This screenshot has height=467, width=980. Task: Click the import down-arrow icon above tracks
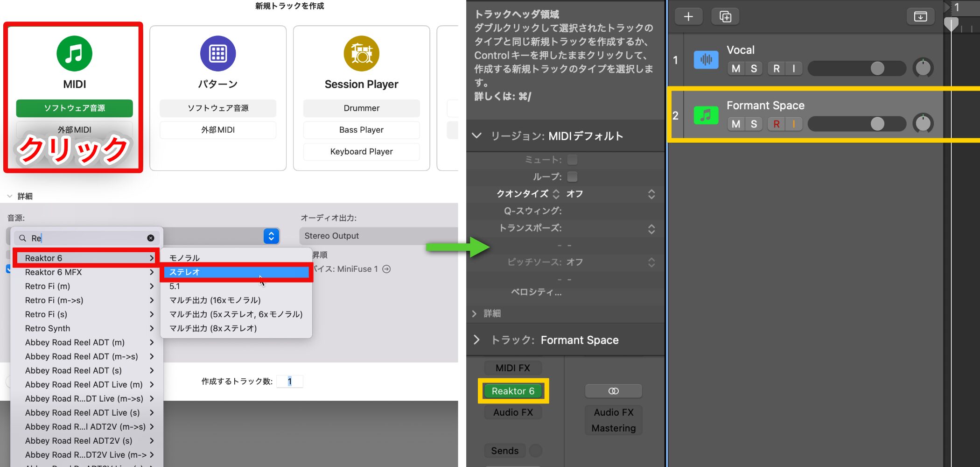click(920, 17)
